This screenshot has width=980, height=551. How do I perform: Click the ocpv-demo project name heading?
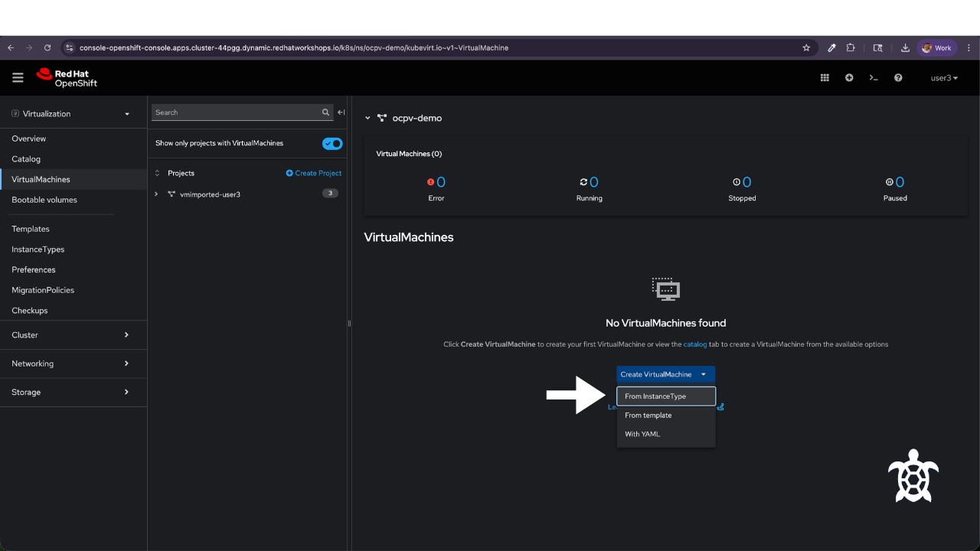point(417,118)
